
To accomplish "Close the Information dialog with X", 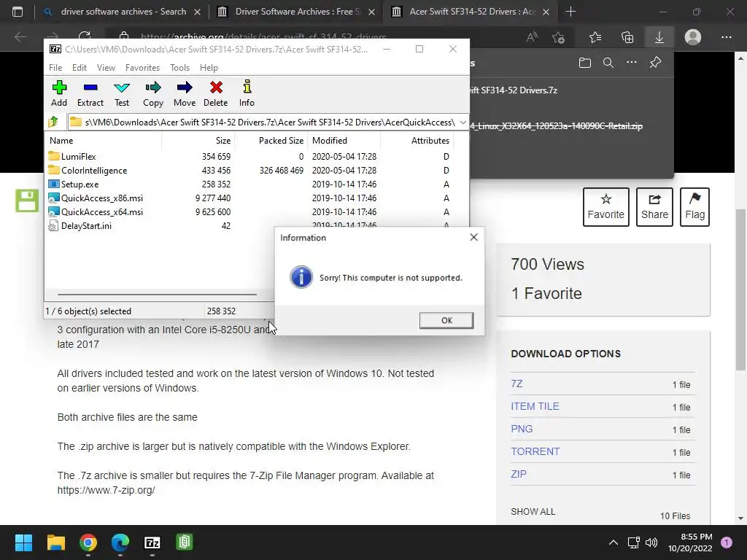I will (x=473, y=237).
